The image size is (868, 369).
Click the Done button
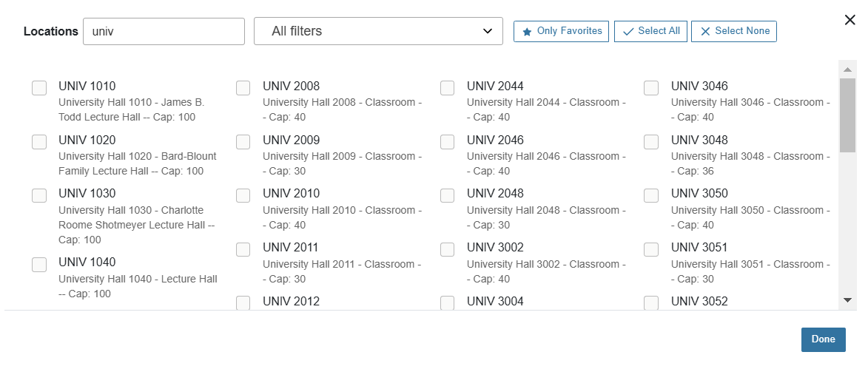(x=823, y=339)
